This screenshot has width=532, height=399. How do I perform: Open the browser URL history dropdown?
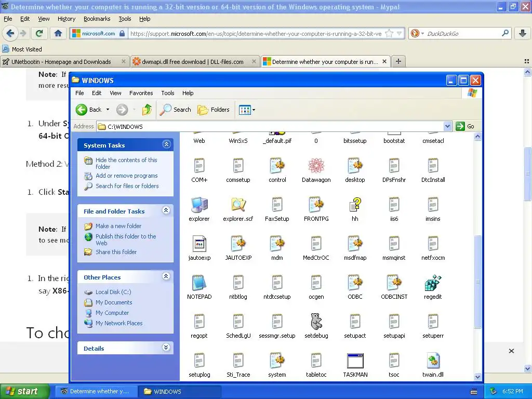(400, 33)
